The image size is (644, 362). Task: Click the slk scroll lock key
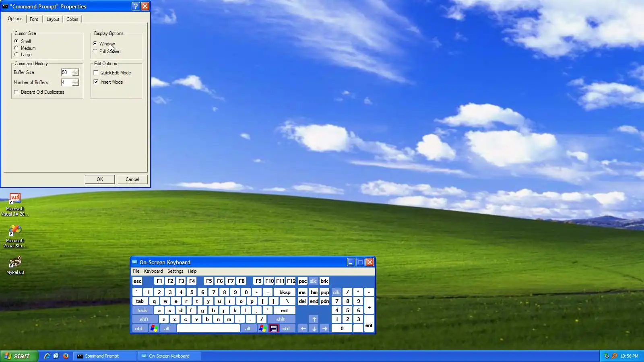click(313, 281)
